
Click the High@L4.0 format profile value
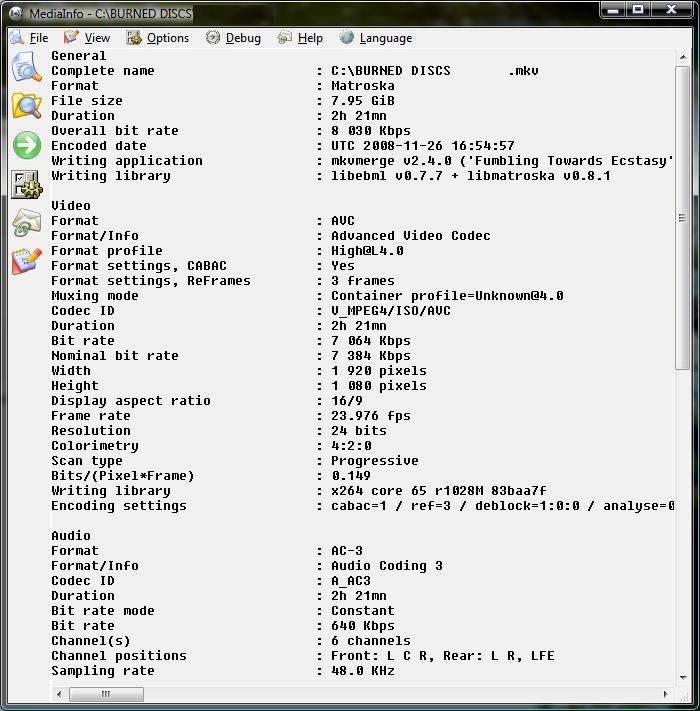click(x=367, y=251)
